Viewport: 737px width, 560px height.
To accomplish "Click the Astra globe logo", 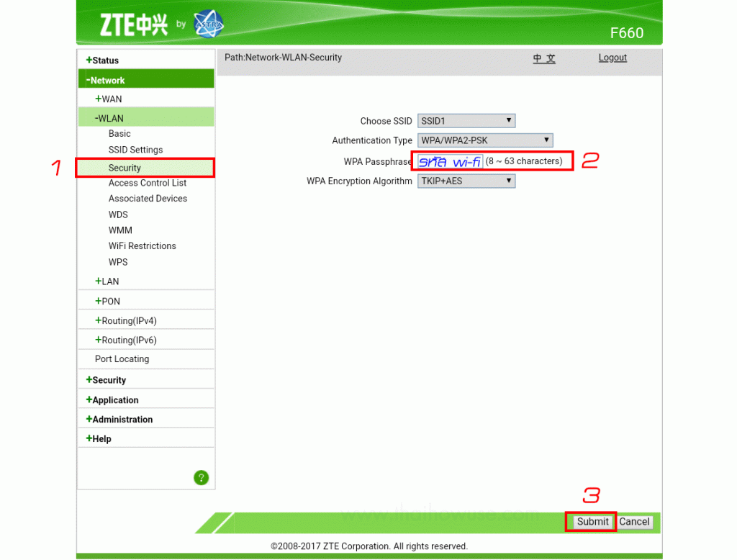I will (209, 24).
